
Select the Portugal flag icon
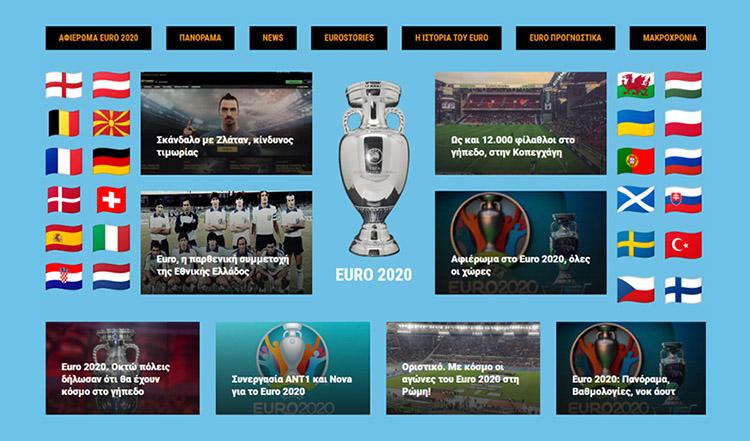pyautogui.click(x=636, y=161)
